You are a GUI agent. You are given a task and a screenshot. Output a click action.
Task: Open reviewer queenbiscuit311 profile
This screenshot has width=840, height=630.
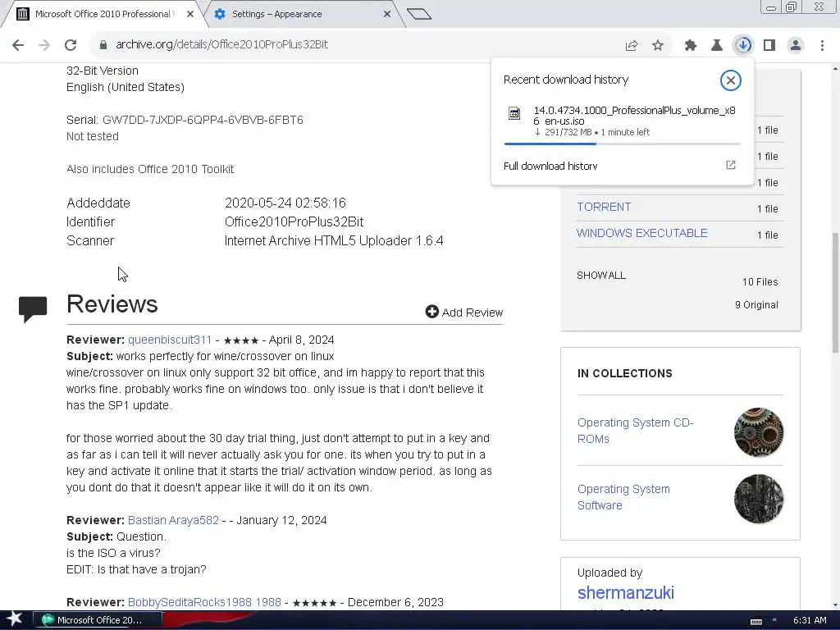(x=169, y=340)
